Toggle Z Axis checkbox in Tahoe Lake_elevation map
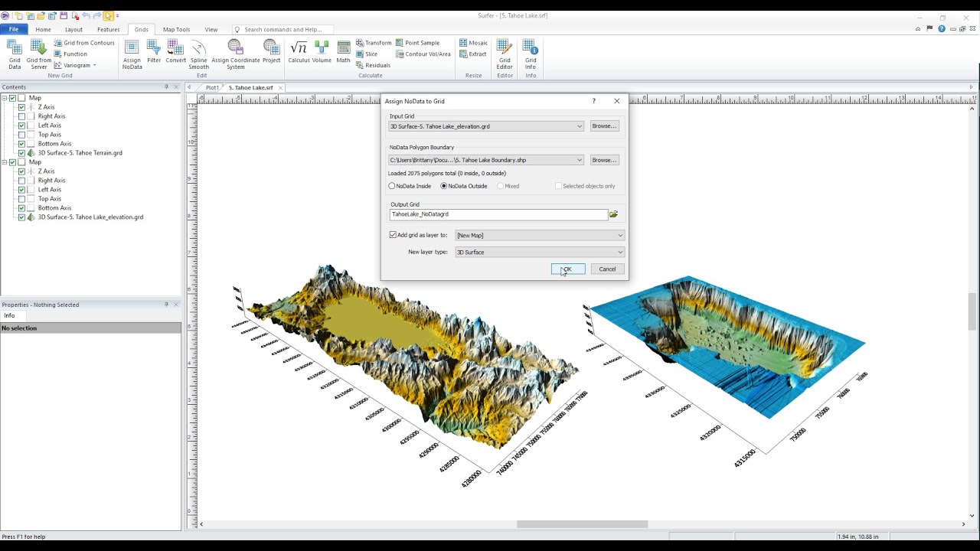 click(21, 171)
